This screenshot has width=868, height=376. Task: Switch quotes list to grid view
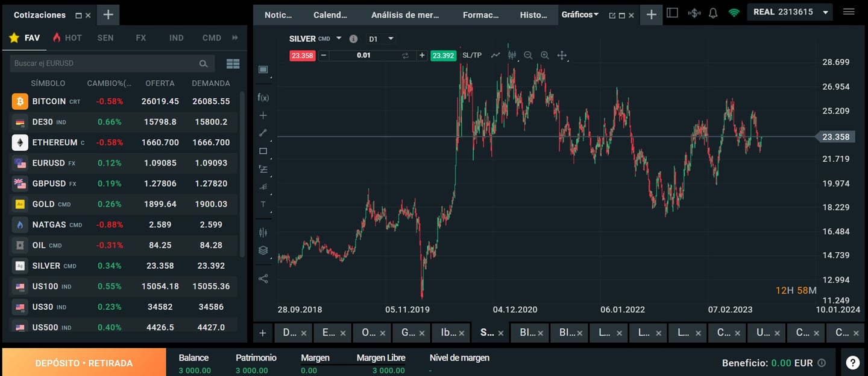point(233,63)
